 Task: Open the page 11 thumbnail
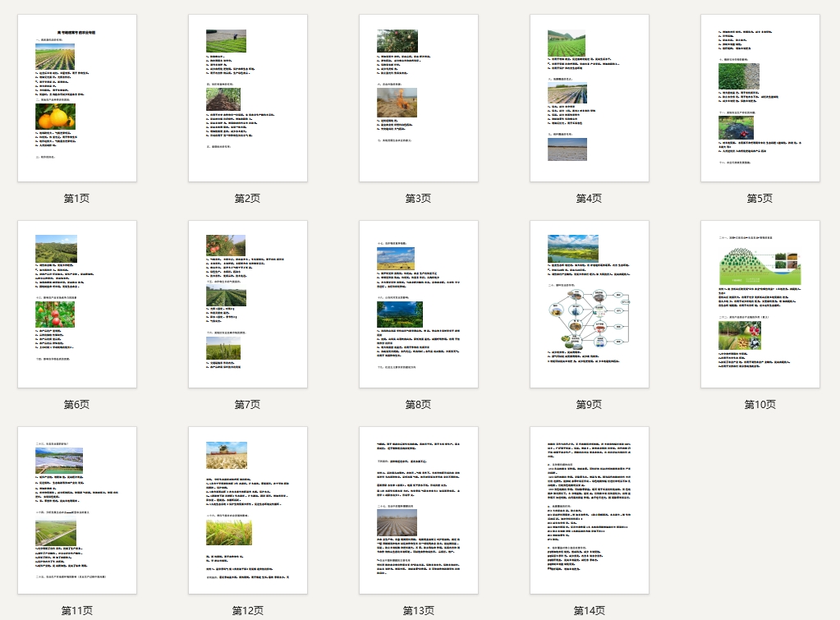tap(77, 511)
